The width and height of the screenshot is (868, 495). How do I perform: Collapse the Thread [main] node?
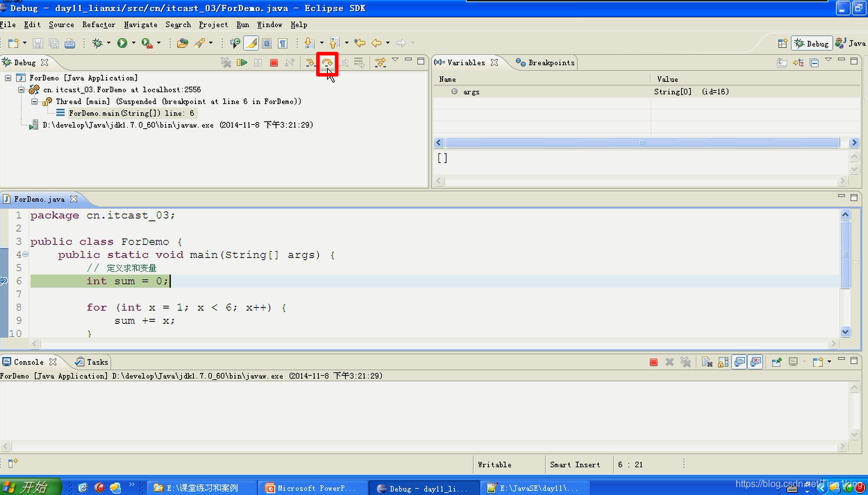pos(34,101)
